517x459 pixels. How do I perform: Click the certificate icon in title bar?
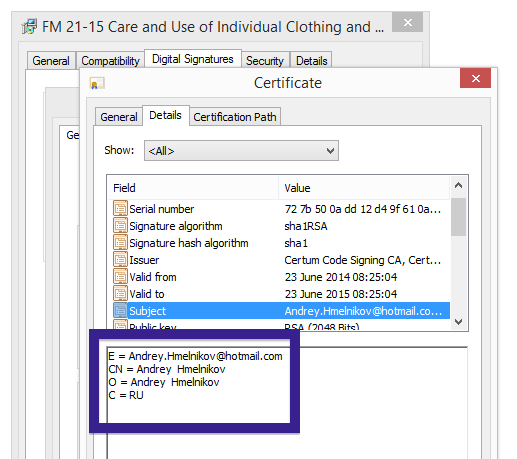[97, 83]
